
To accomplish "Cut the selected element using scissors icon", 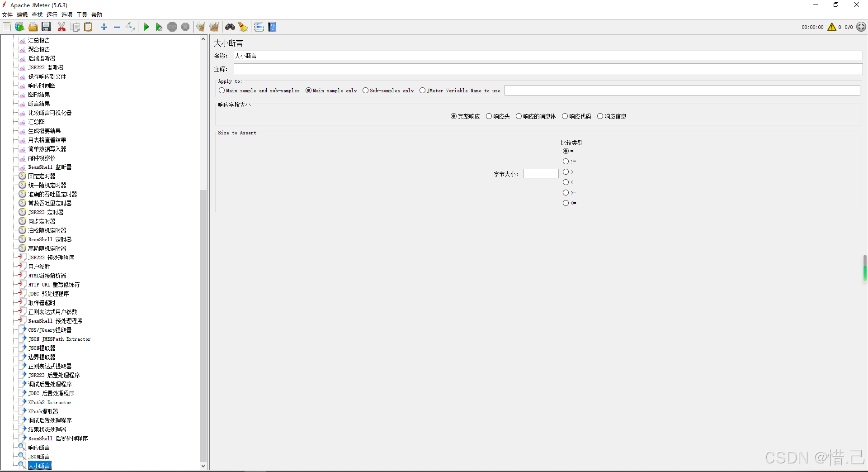I will click(62, 27).
